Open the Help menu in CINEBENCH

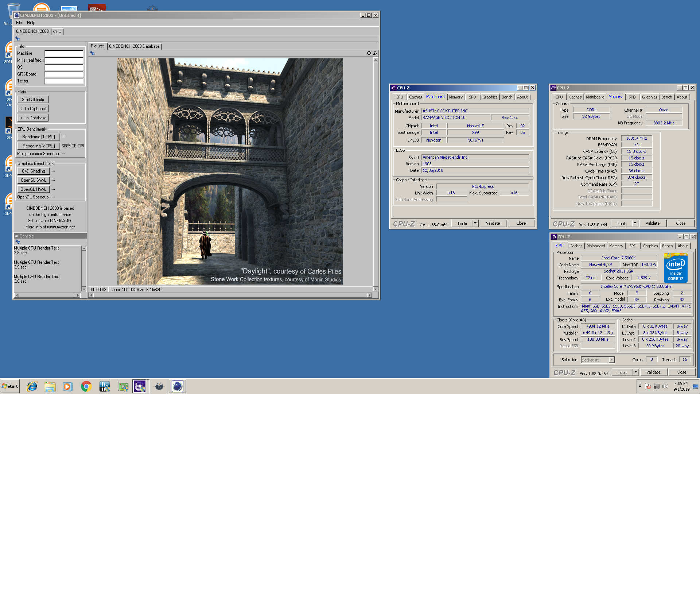coord(31,23)
